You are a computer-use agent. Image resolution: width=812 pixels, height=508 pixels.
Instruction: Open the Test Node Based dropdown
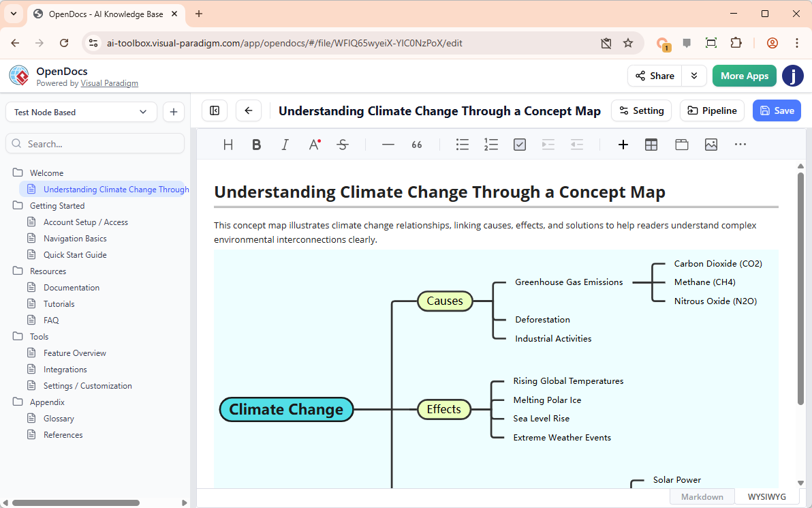pyautogui.click(x=81, y=112)
